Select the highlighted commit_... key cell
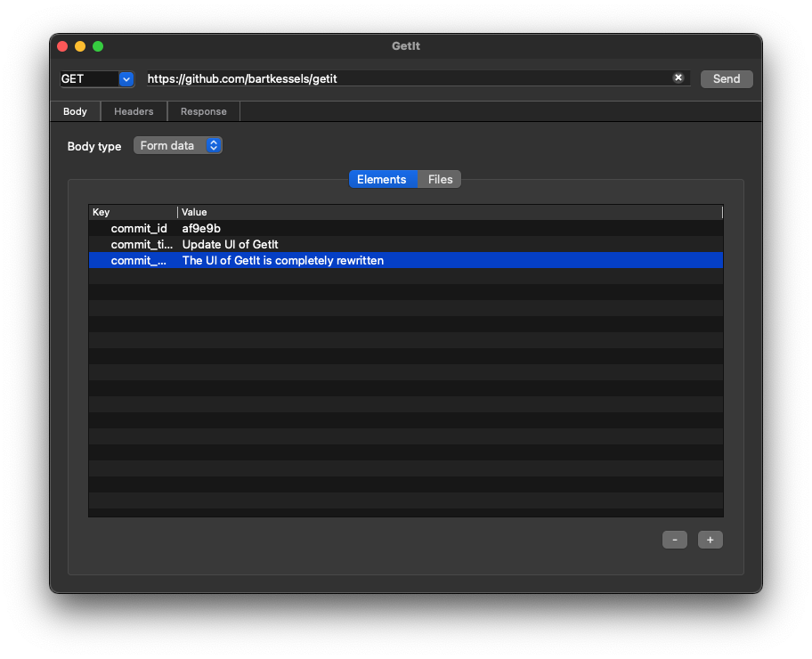The image size is (812, 659). [138, 261]
